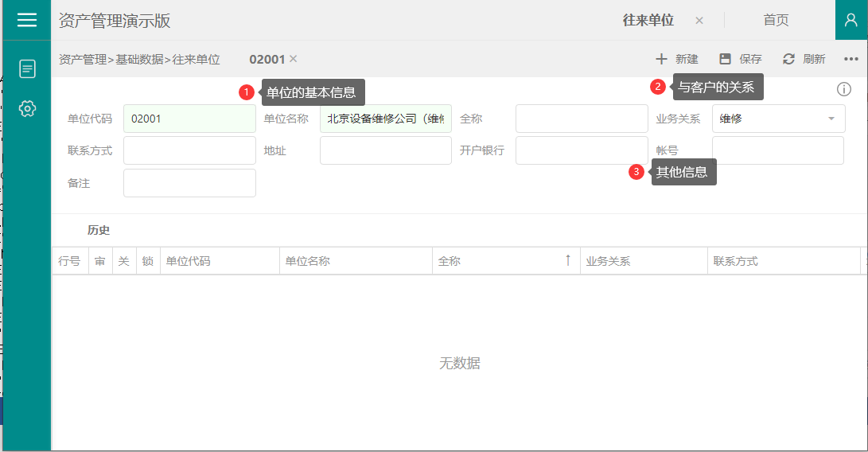
Task: Close the 02001 record tab
Action: click(x=293, y=59)
